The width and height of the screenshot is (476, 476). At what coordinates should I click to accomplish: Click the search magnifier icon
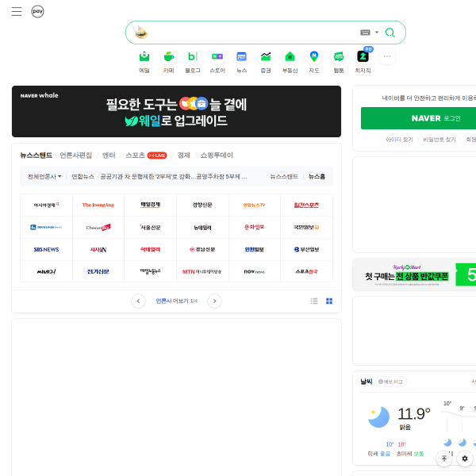390,33
